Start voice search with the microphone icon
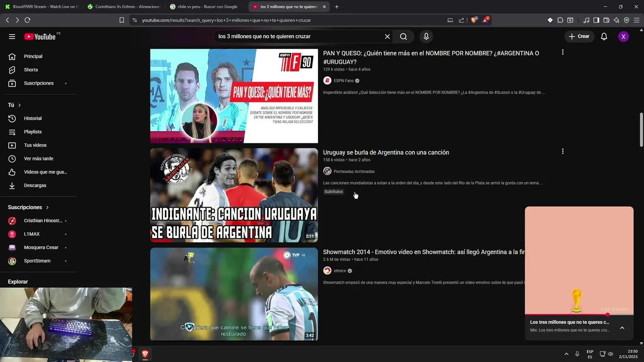 pyautogui.click(x=426, y=36)
